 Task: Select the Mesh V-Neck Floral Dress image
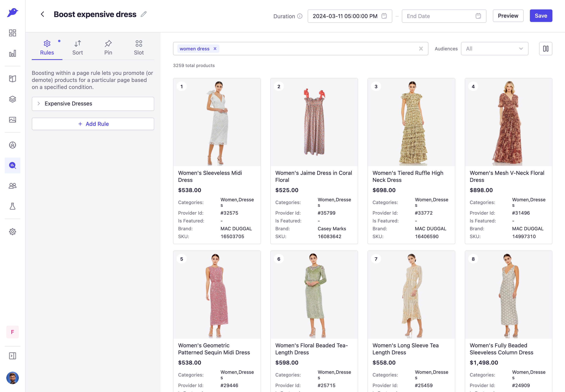point(508,122)
